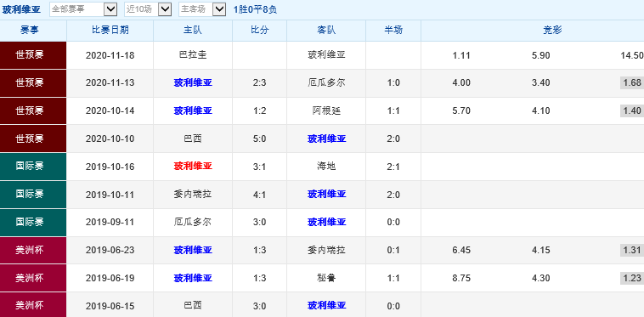Open away team 玻利维亚 in 2019-06-15 row
Viewport: 644px width, 317px height.
tap(326, 305)
